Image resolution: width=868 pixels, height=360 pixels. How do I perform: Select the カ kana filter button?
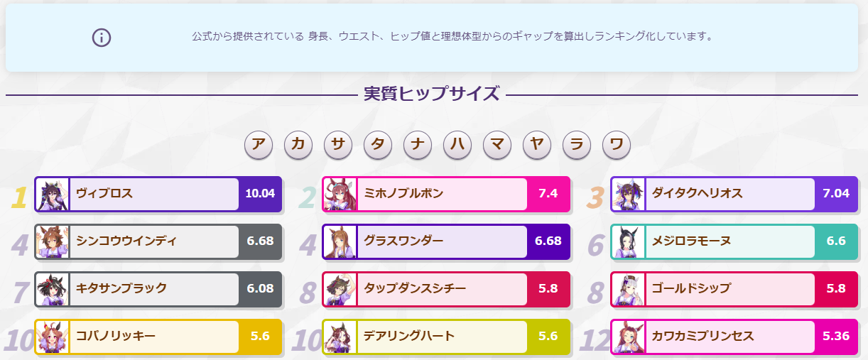[x=298, y=146]
